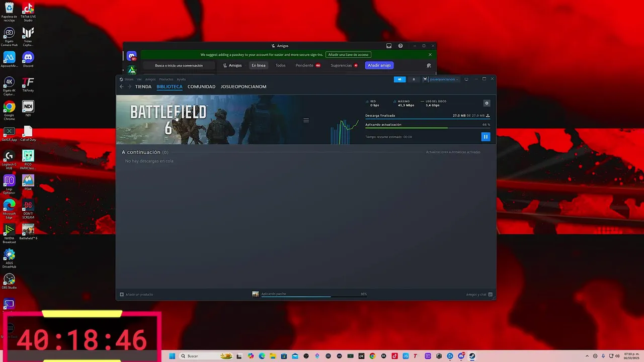
Task: Click Discord's conversation search field
Action: pos(179,65)
